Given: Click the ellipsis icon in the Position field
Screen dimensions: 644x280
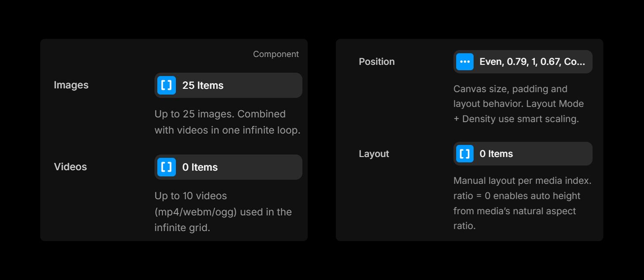Looking at the screenshot, I should [465, 62].
